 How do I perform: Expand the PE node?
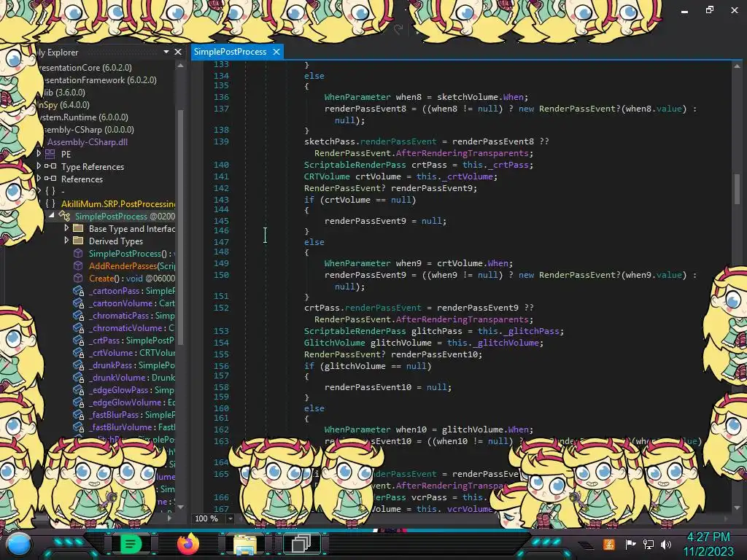pyautogui.click(x=39, y=153)
